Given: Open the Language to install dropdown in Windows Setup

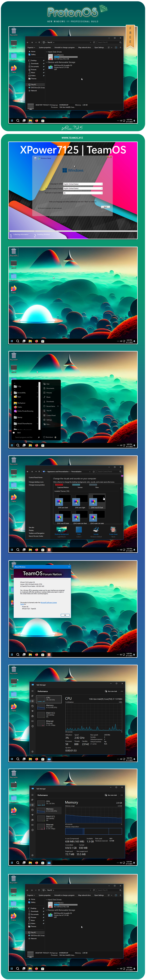Looking at the screenshot, I should tap(83, 184).
